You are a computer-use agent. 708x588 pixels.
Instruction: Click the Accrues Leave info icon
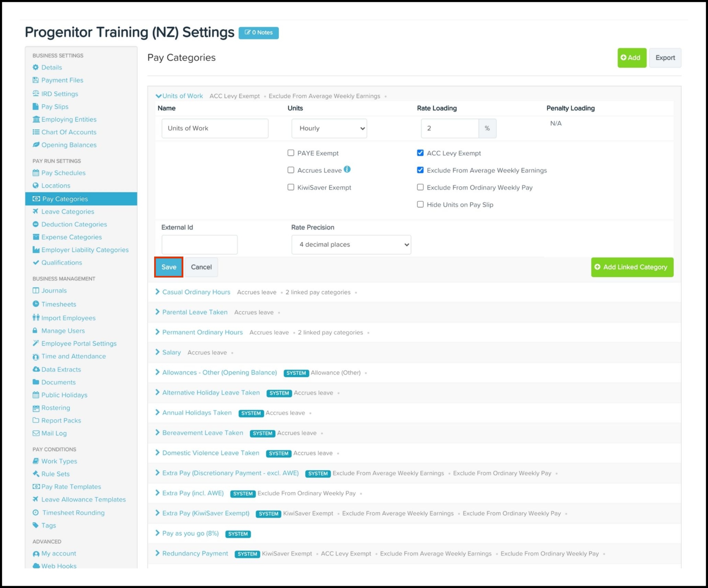click(x=347, y=169)
